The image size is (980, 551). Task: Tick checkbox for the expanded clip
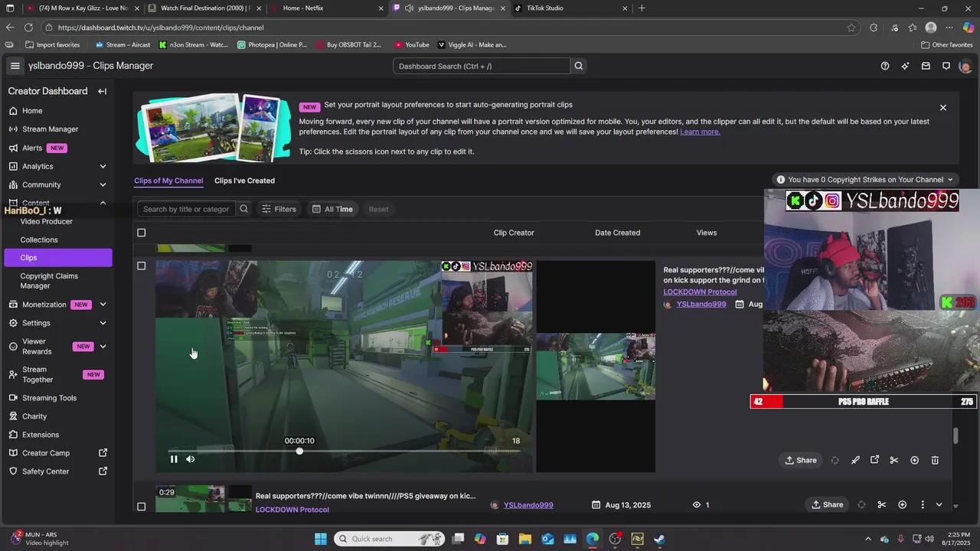tap(141, 266)
